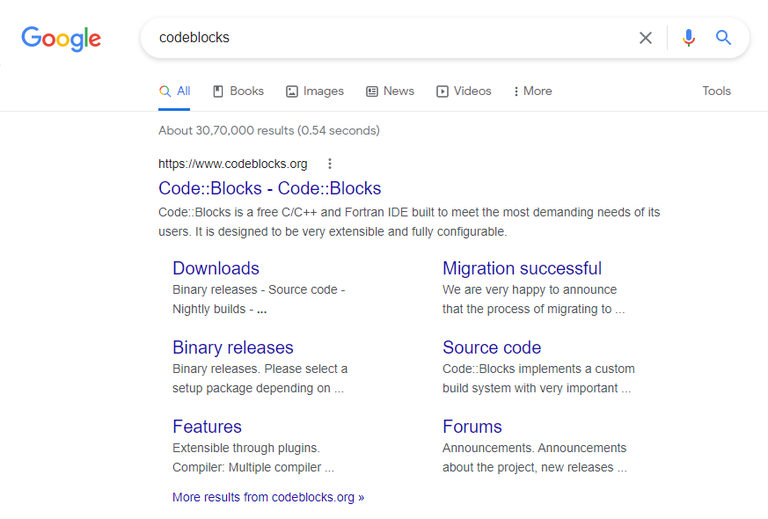Open the Source code sitelink
The height and width of the screenshot is (519, 768).
click(491, 347)
